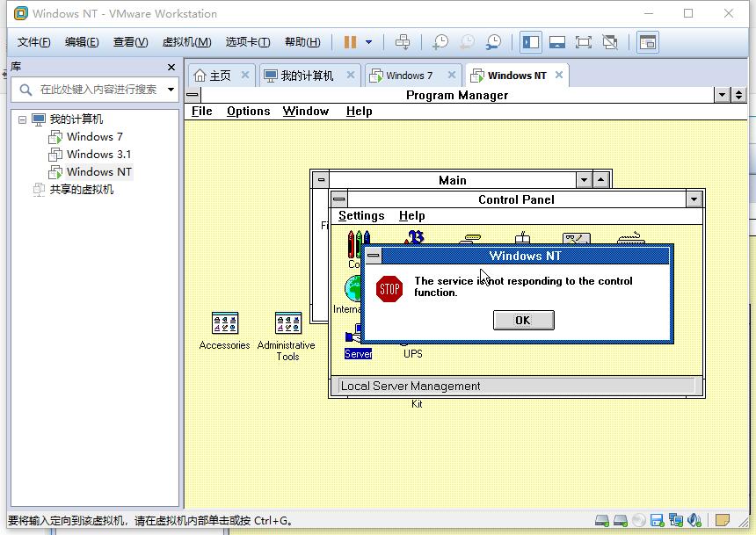This screenshot has height=535, width=756.
Task: Close the 库 library panel
Action: pyautogui.click(x=171, y=67)
